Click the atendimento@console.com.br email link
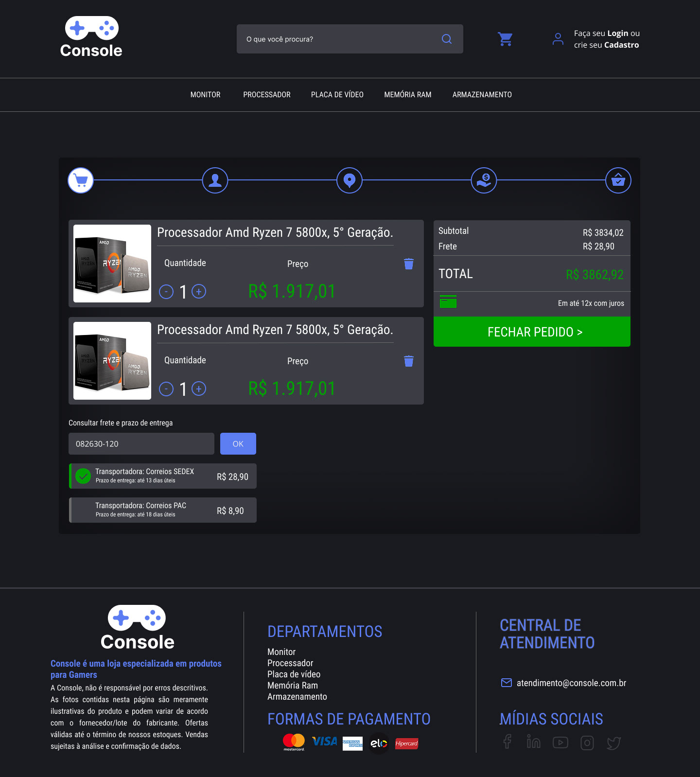The width and height of the screenshot is (700, 777). tap(571, 683)
